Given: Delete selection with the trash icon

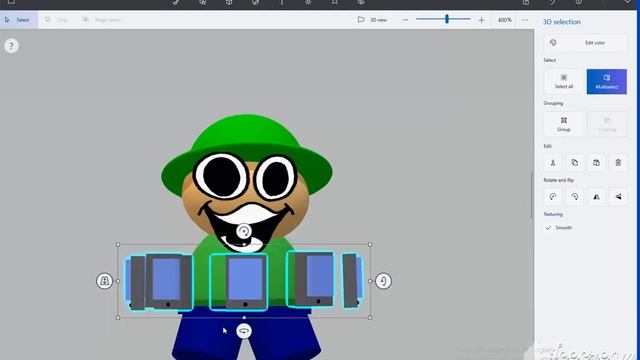Looking at the screenshot, I should 618,162.
